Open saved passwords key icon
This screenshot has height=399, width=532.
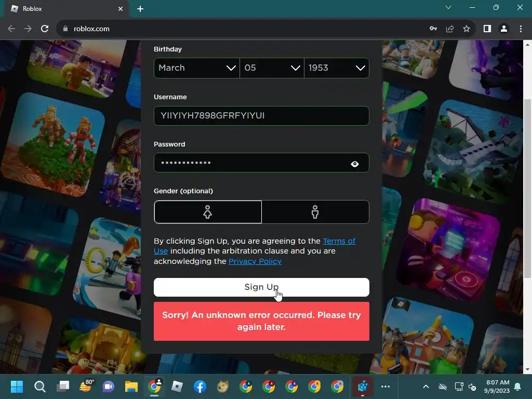pos(433,29)
